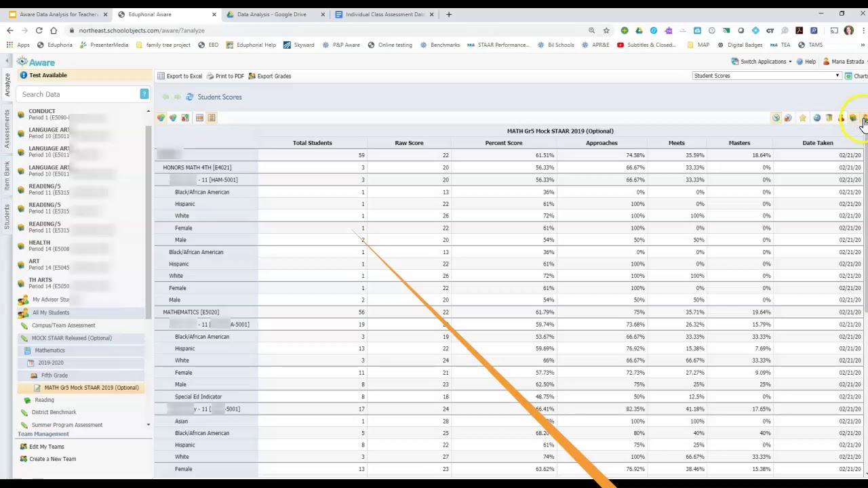This screenshot has width=868, height=488.
Task: Bookmark this page with the star icon
Action: [x=606, y=30]
